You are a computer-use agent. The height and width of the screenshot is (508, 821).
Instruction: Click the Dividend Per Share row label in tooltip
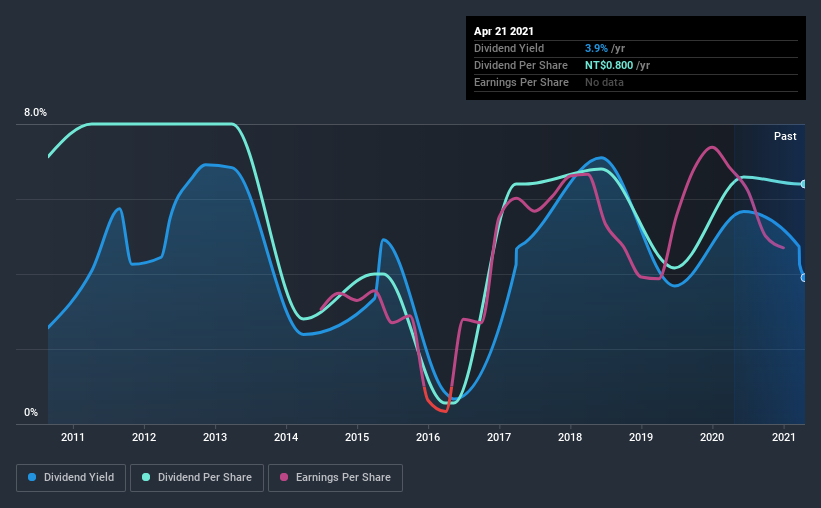[521, 65]
